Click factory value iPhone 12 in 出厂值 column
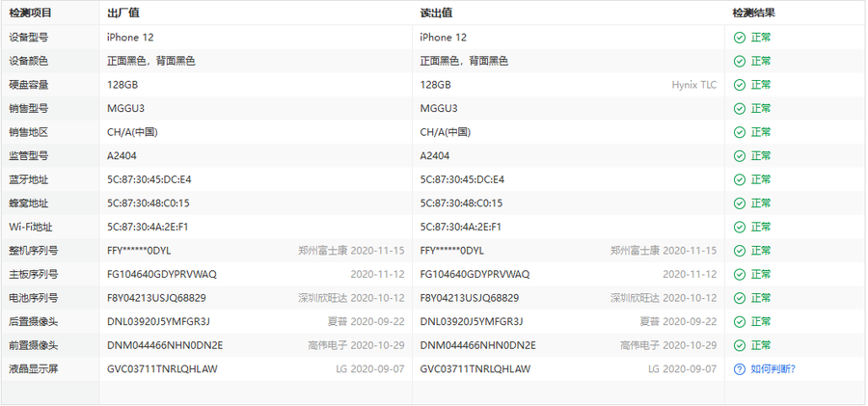868x406 pixels. 130,38
